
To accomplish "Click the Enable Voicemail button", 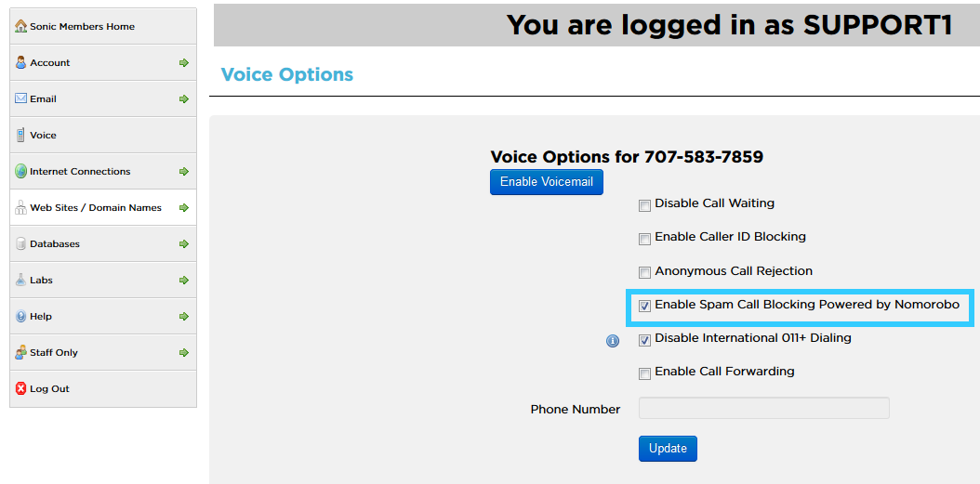I will [546, 182].
